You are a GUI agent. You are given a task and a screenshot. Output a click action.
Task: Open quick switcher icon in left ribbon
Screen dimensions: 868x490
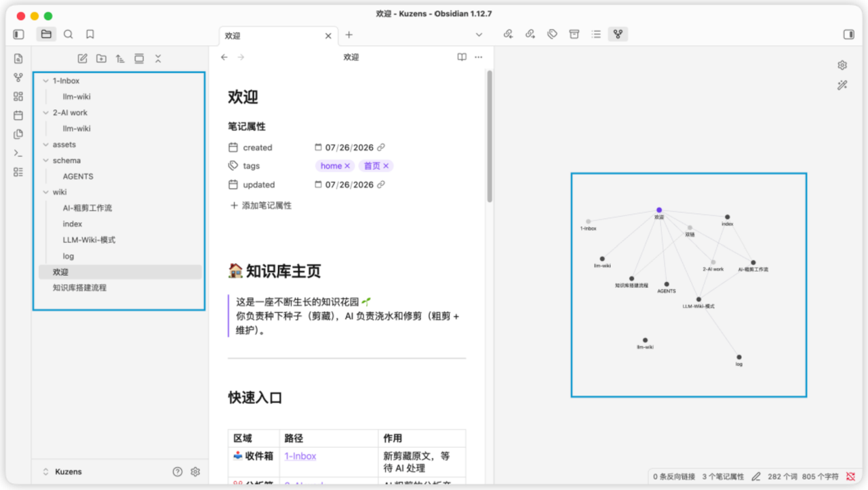(18, 59)
